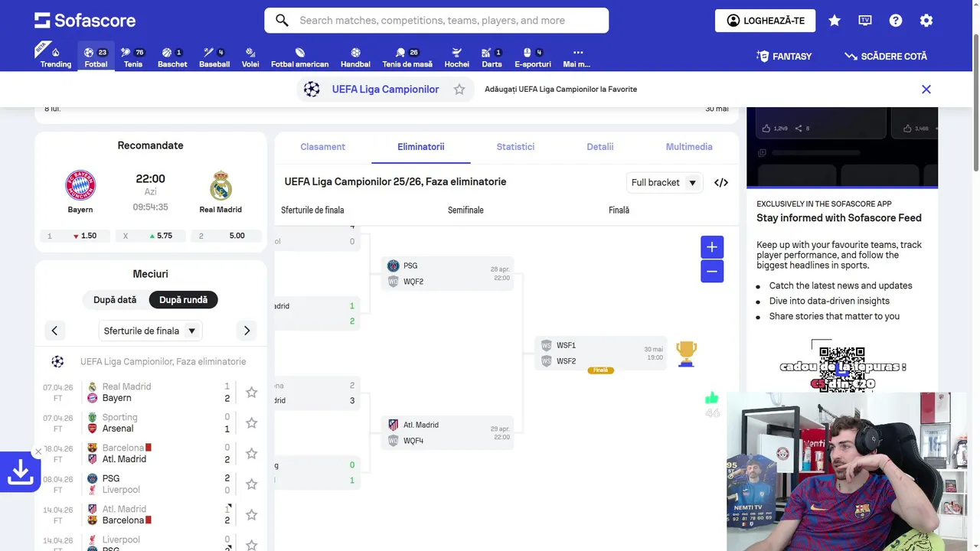Open the TV schedule icon in the header
The width and height of the screenshot is (980, 551).
tap(865, 21)
